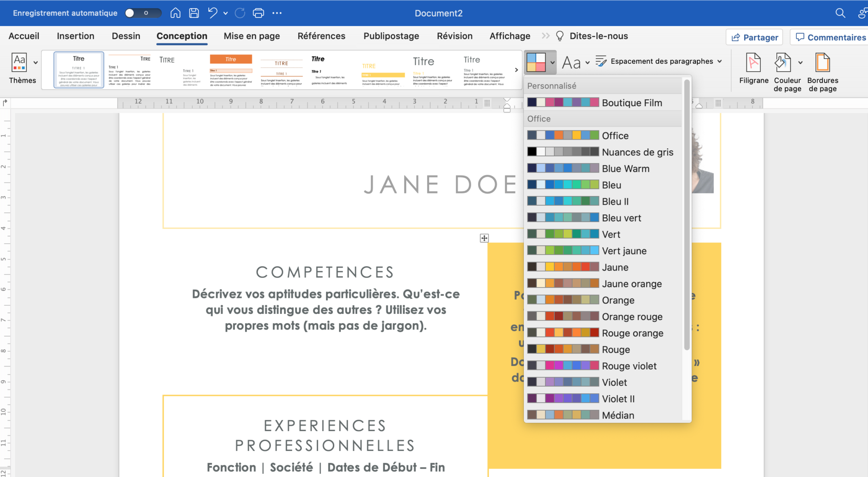Open the Publipostage tab
The height and width of the screenshot is (477, 868).
pyautogui.click(x=391, y=36)
